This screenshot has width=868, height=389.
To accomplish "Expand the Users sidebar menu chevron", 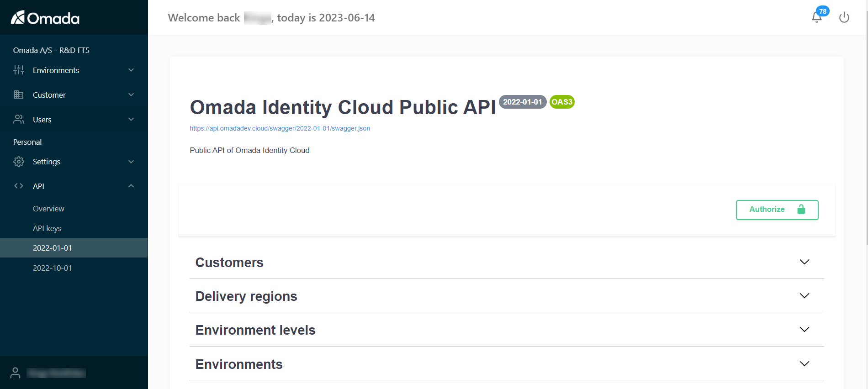I will tap(131, 119).
